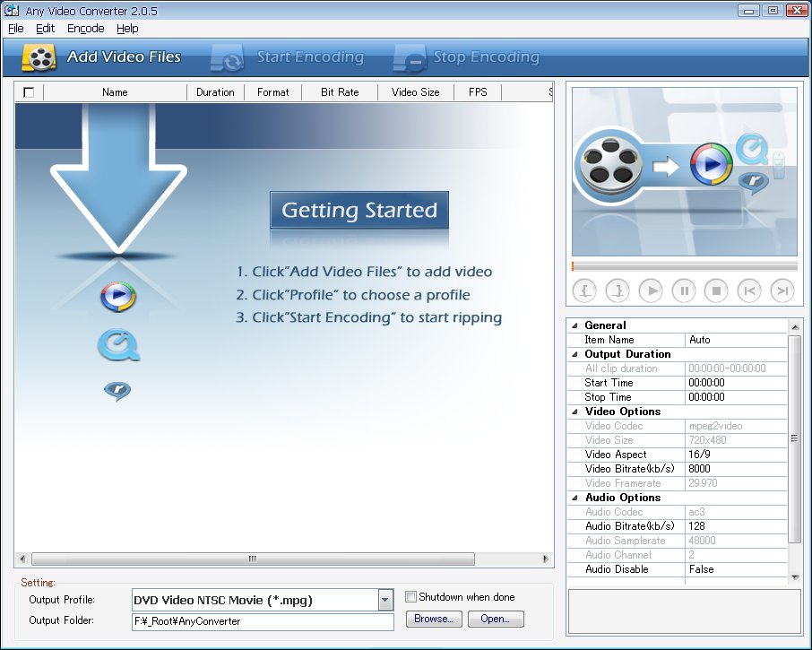Click the large blue download arrow graphic
Viewport: 812px width, 650px height.
pyautogui.click(x=118, y=178)
